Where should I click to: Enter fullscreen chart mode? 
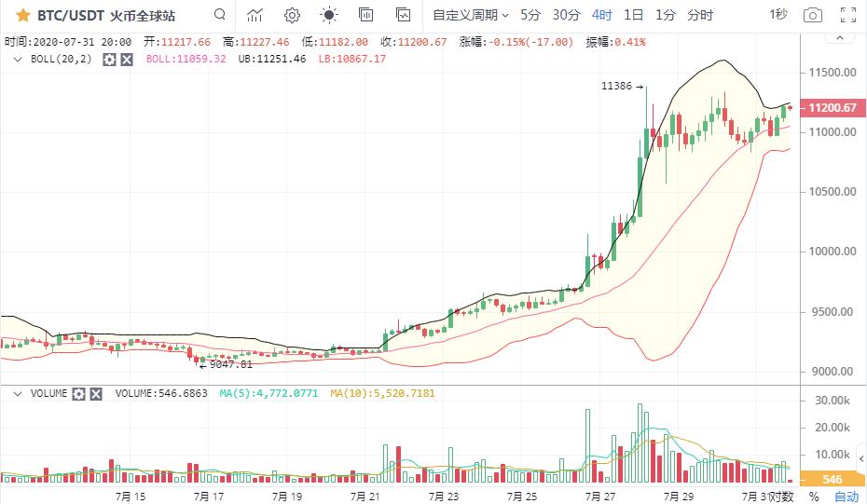click(x=847, y=15)
